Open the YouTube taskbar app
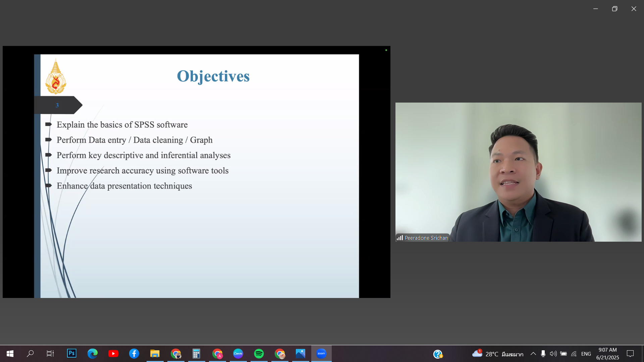The width and height of the screenshot is (644, 362). pos(113,354)
